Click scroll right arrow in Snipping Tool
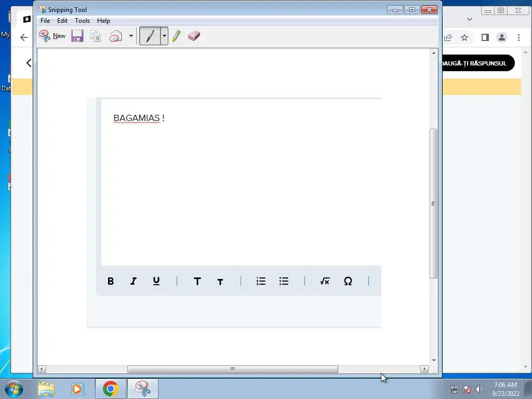 click(424, 369)
